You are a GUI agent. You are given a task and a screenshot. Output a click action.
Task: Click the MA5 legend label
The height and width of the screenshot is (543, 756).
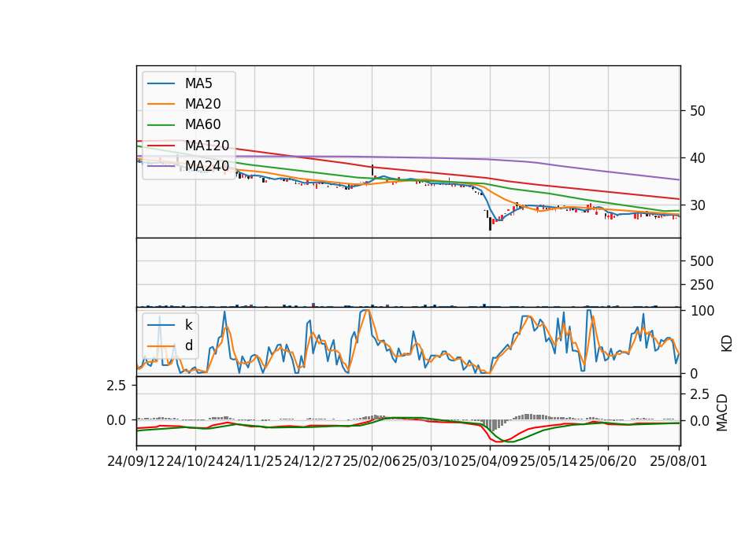coord(198,83)
